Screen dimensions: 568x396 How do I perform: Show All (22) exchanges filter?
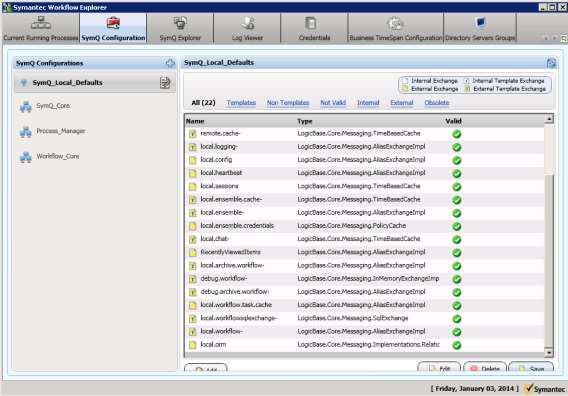click(203, 103)
